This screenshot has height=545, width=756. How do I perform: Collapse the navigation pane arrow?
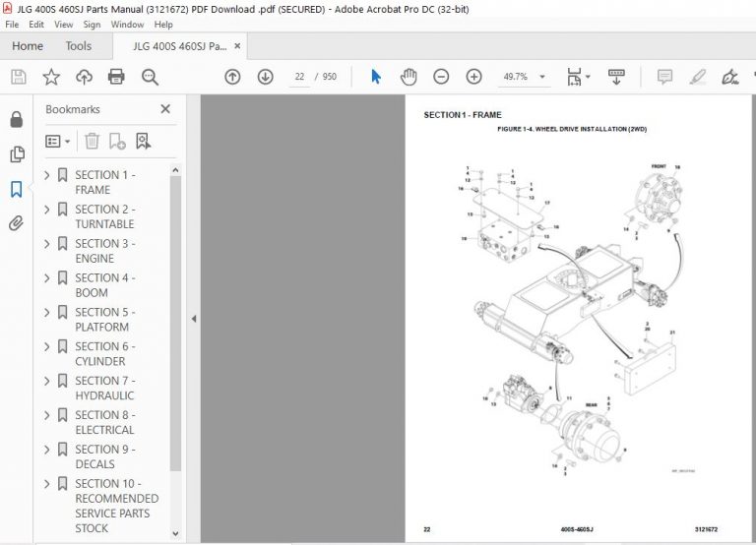(x=194, y=319)
